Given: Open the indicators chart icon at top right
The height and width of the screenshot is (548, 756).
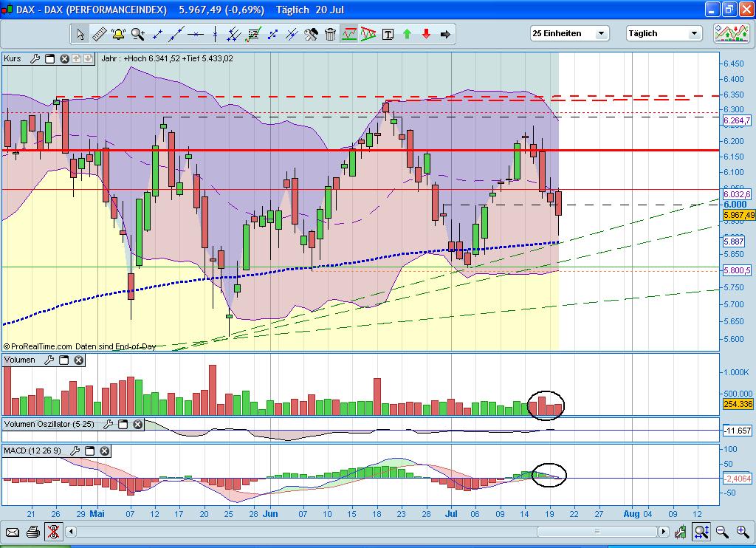Looking at the screenshot, I should click(732, 33).
